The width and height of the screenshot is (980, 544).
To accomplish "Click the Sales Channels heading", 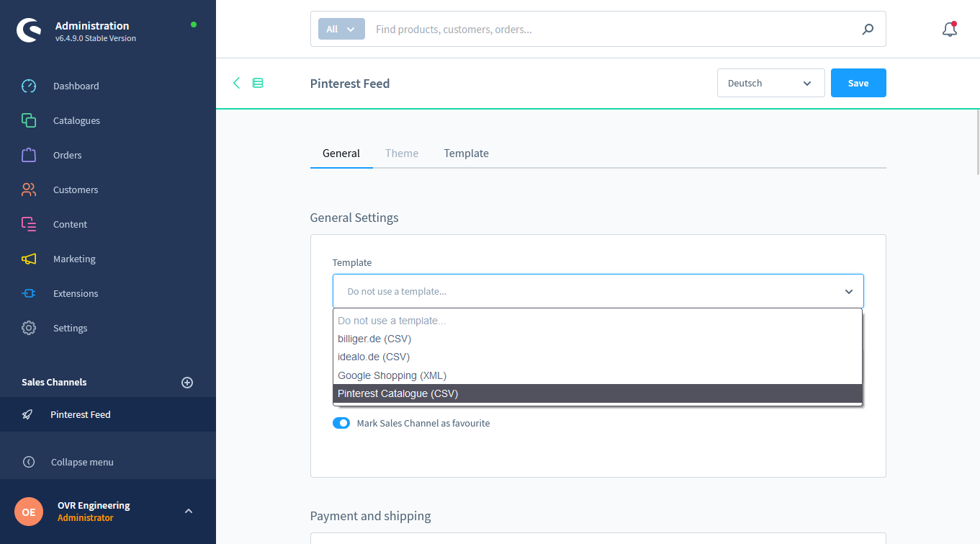I will coord(54,382).
